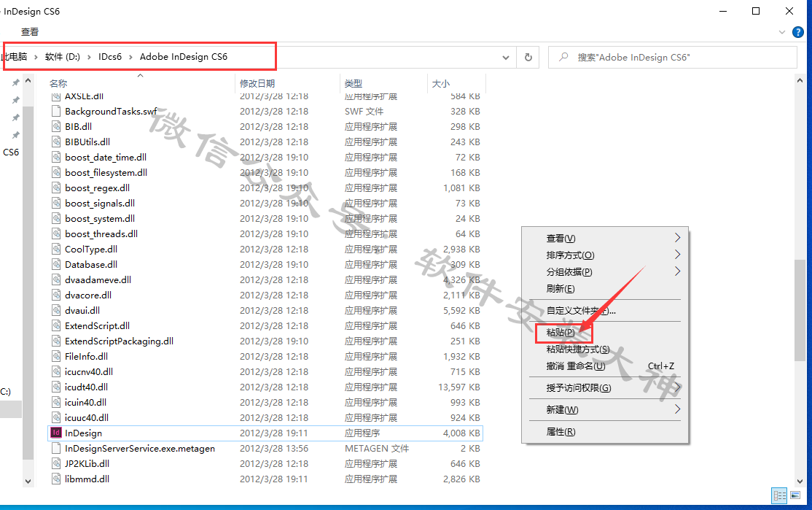The image size is (812, 510).
Task: Click the CoolType.dll file icon
Action: (56, 250)
